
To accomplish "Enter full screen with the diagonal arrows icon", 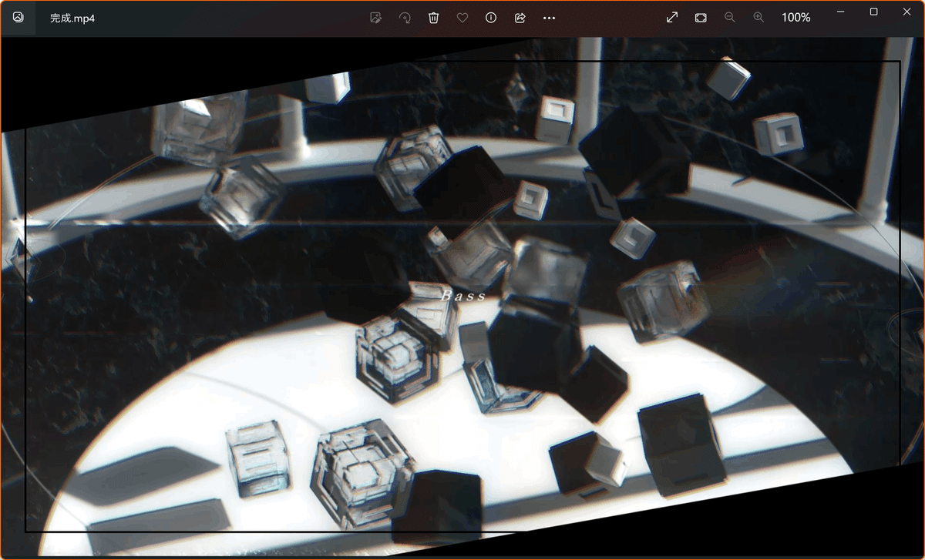I will 672,17.
